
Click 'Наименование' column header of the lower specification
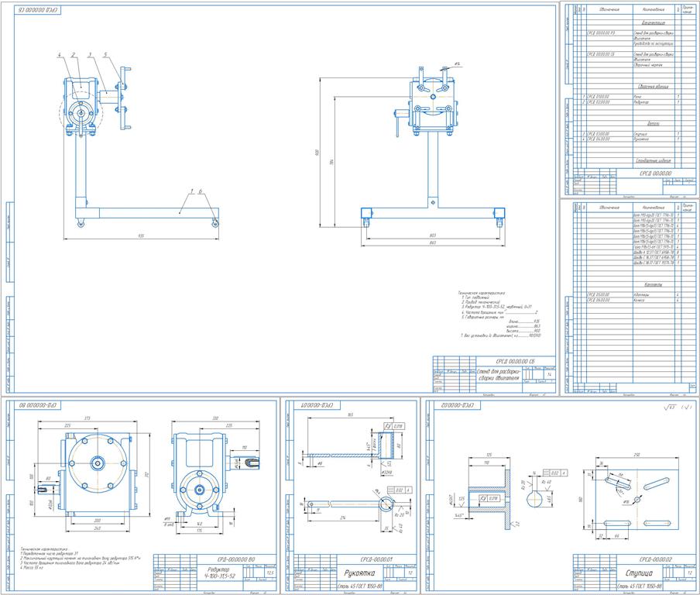(654, 208)
